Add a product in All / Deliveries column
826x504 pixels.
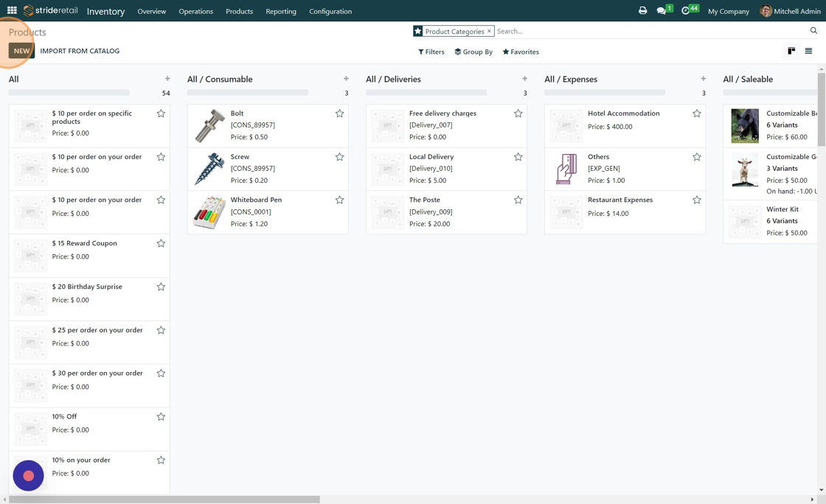[524, 78]
